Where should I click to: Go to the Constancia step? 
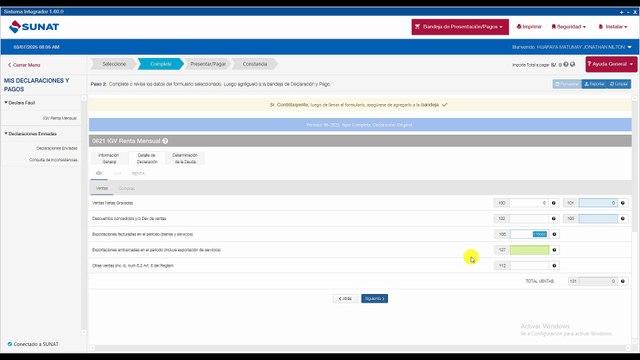tap(255, 64)
